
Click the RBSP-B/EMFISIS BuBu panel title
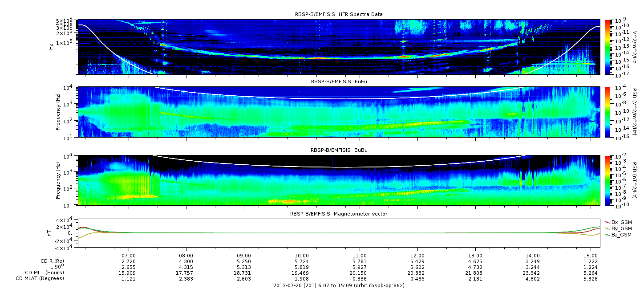pyautogui.click(x=339, y=151)
